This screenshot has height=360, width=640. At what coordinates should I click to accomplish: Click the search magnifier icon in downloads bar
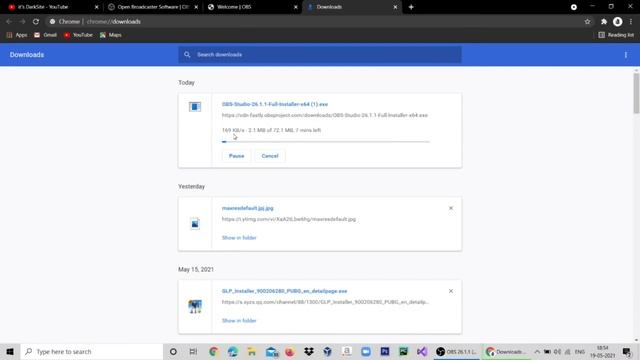tap(187, 55)
